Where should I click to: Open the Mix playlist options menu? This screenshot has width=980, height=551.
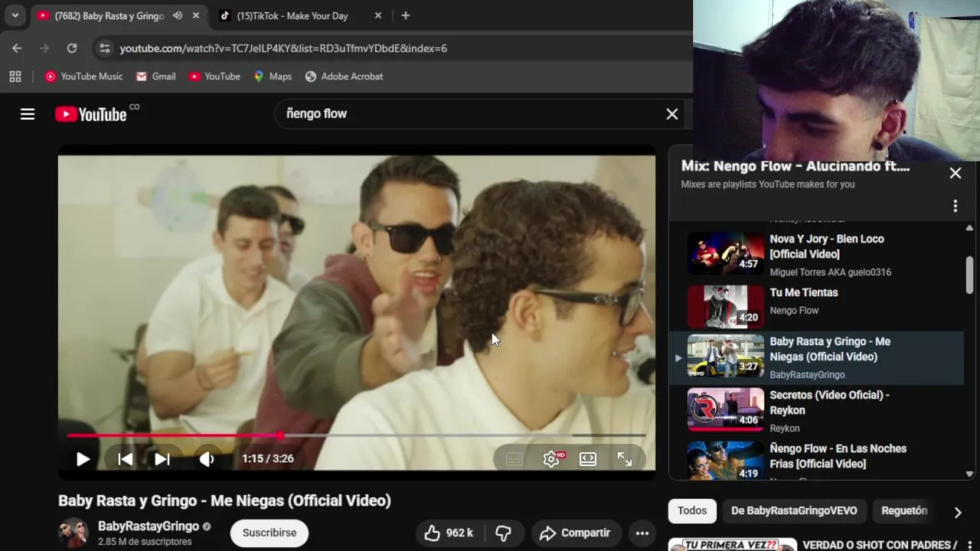point(955,206)
